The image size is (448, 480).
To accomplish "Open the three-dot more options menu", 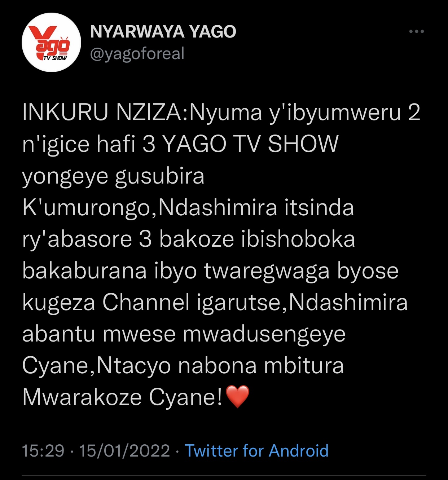I will pyautogui.click(x=416, y=31).
